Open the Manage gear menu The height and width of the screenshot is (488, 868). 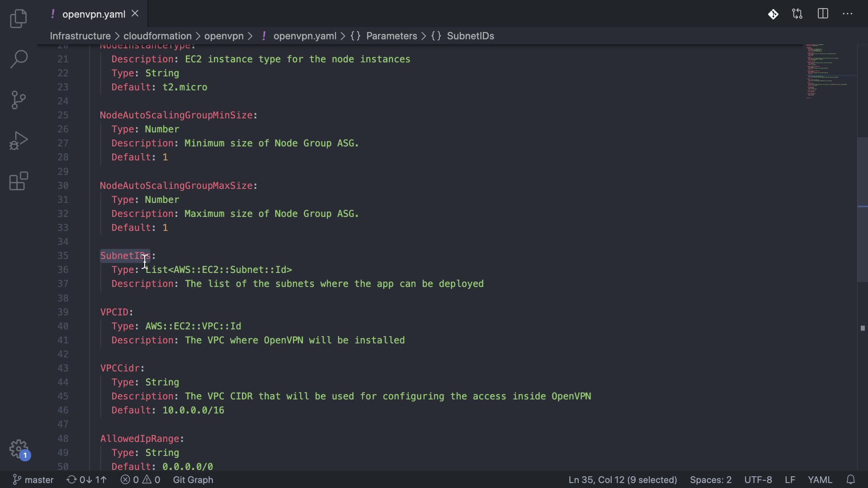[19, 449]
